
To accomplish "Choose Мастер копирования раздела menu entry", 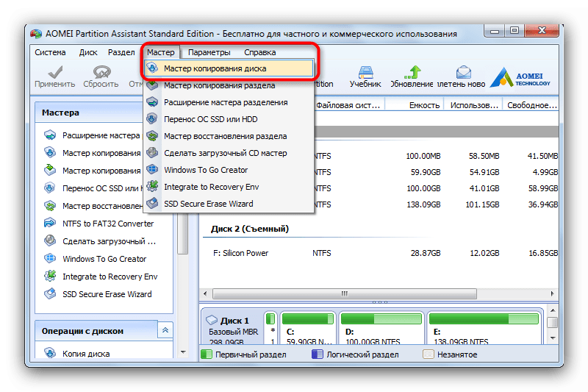I will click(x=229, y=85).
